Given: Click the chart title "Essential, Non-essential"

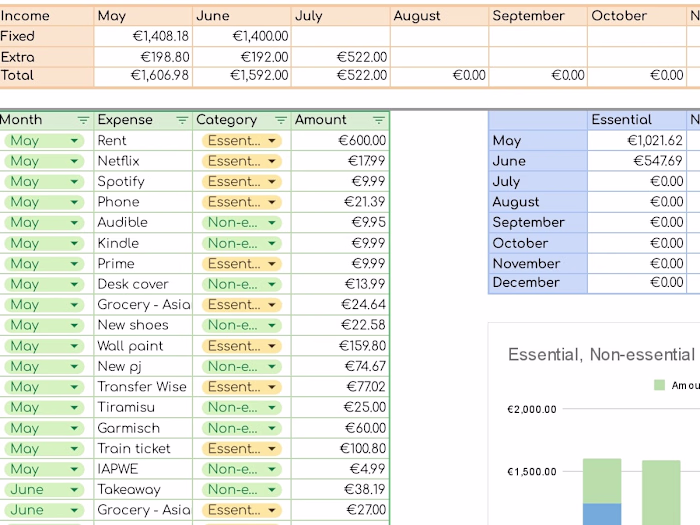Looking at the screenshot, I should (600, 354).
